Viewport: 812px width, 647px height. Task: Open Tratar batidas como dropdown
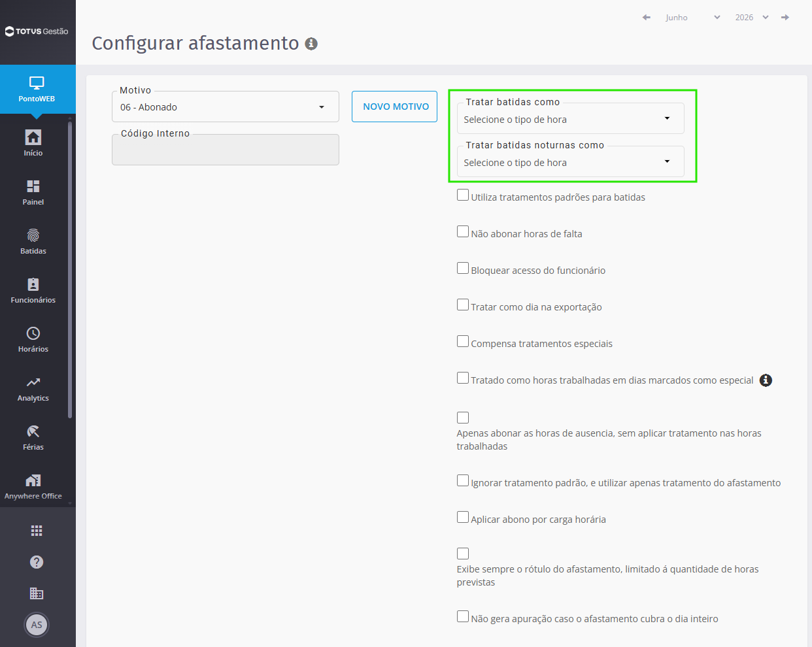pyautogui.click(x=571, y=119)
